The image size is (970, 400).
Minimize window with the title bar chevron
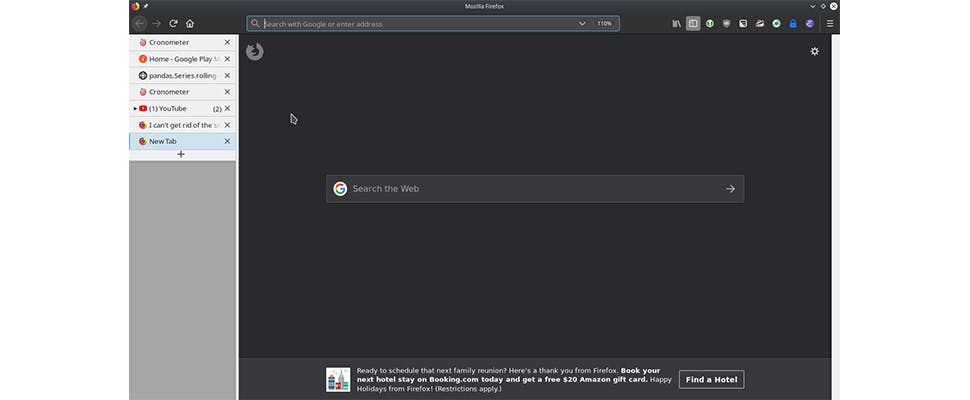tap(813, 6)
